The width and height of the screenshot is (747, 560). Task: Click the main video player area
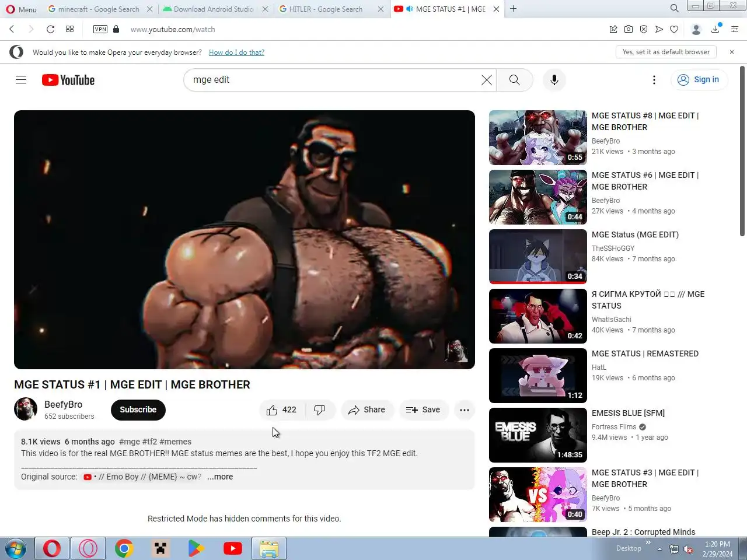tap(245, 239)
